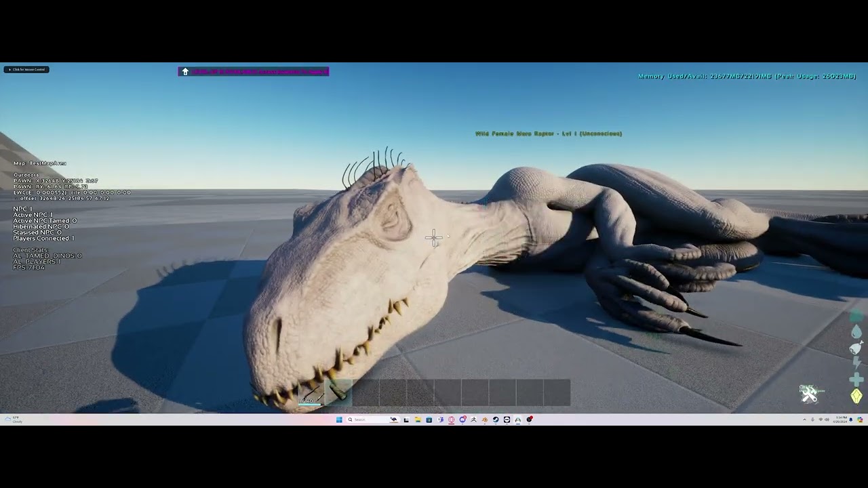868x488 pixels.
Task: Select the highlighted second hotbar slot
Action: [338, 392]
